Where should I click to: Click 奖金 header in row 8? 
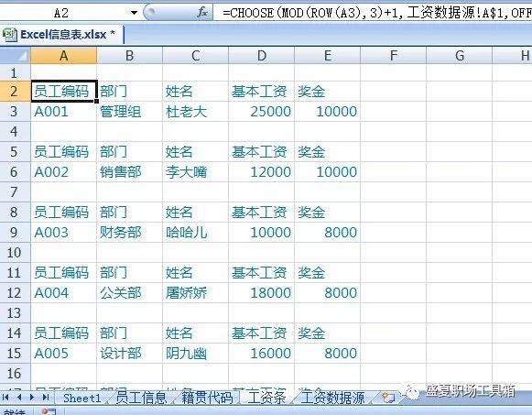point(328,213)
